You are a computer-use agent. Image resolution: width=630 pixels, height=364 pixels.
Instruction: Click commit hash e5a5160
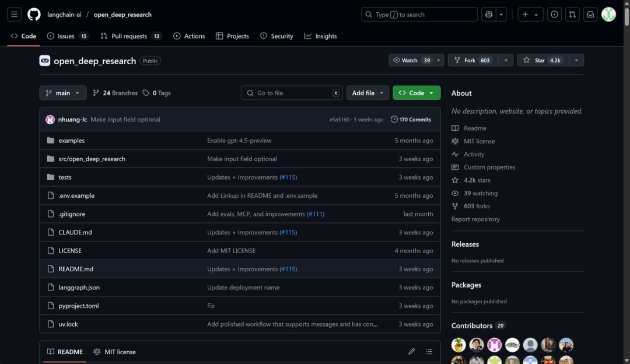pos(339,120)
